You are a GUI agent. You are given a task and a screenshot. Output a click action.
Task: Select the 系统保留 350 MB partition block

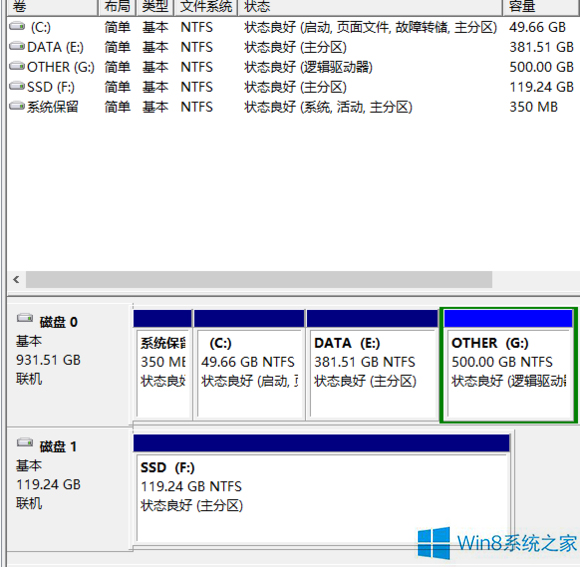[x=163, y=365]
